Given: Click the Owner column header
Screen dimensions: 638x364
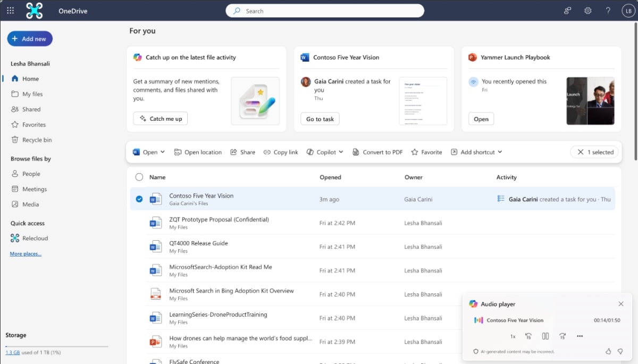Looking at the screenshot, I should (x=414, y=177).
